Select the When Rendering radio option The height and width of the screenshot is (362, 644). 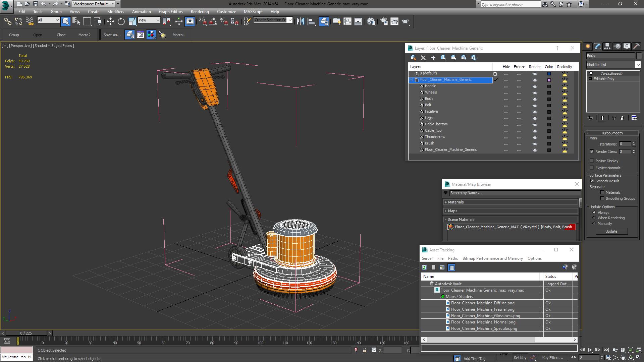coord(594,218)
